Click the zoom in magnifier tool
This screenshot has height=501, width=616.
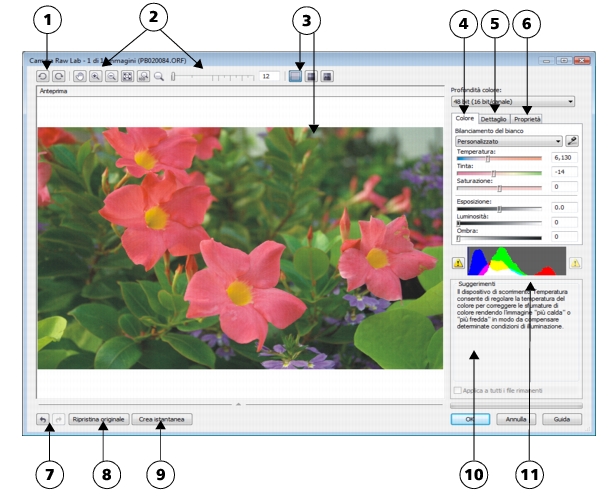point(96,75)
